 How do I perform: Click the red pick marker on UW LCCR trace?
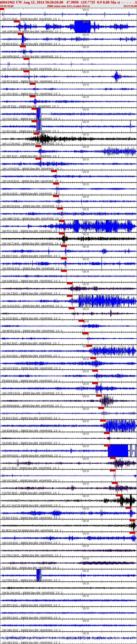[x=37, y=134]
